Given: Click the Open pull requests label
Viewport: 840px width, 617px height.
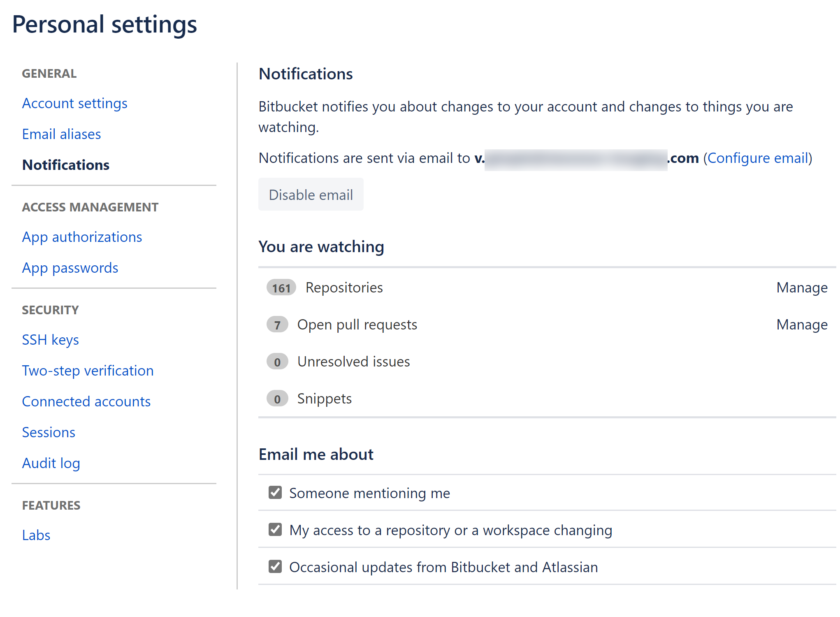Looking at the screenshot, I should pos(357,325).
